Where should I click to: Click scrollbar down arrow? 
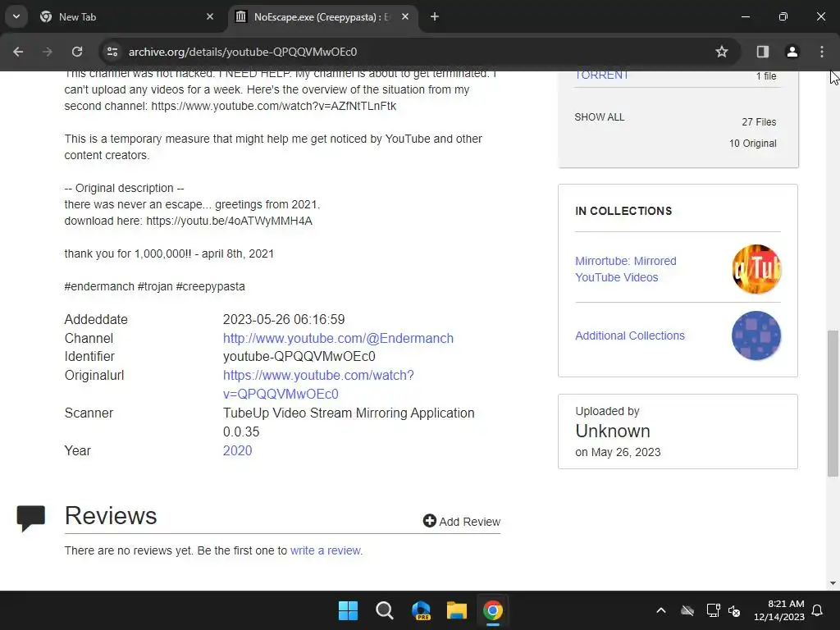click(833, 583)
